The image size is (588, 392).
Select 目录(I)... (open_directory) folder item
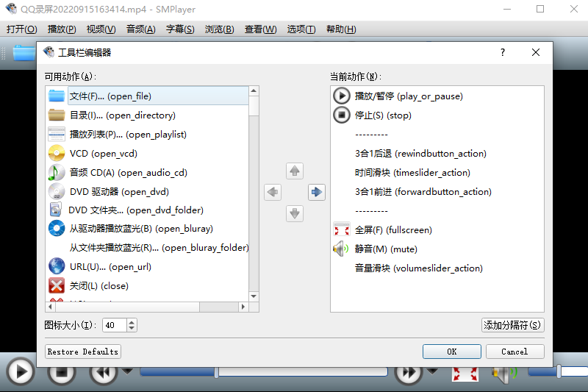click(x=122, y=115)
